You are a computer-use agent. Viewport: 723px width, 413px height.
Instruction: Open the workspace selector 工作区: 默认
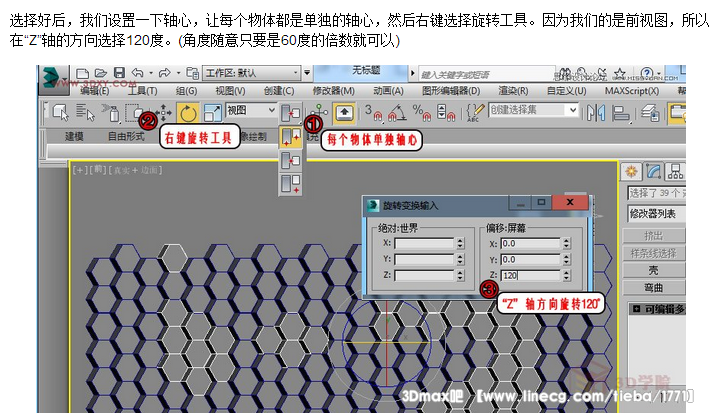(x=251, y=73)
